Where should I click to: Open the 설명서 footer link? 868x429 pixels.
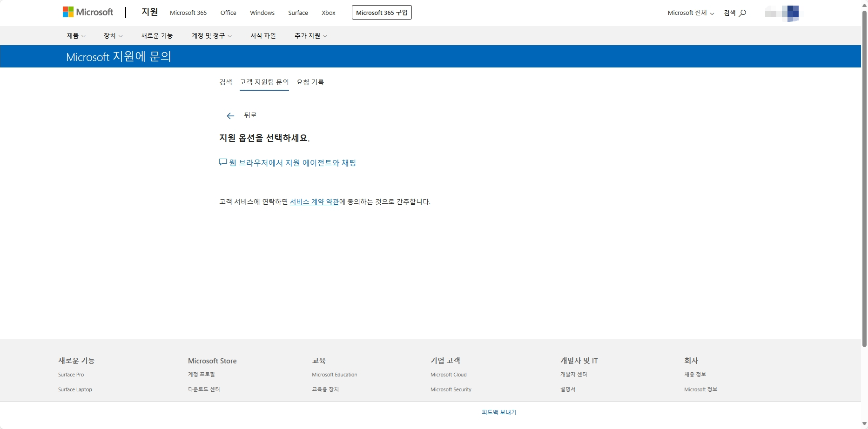(x=568, y=389)
